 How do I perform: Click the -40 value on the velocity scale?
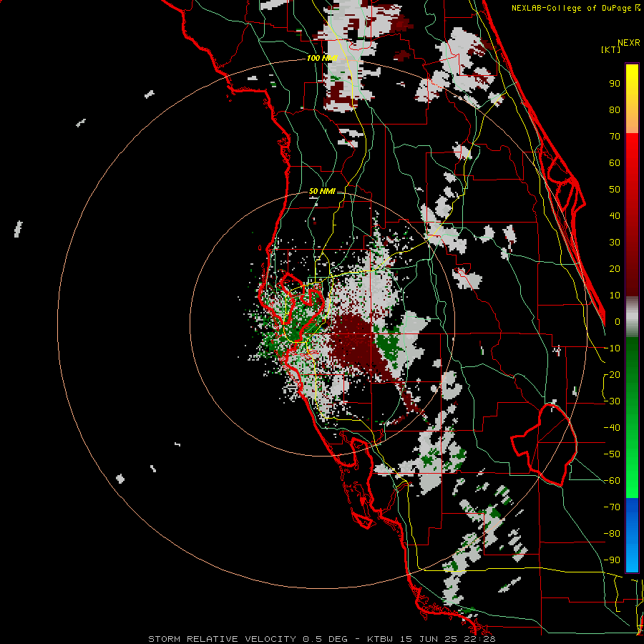(612, 428)
